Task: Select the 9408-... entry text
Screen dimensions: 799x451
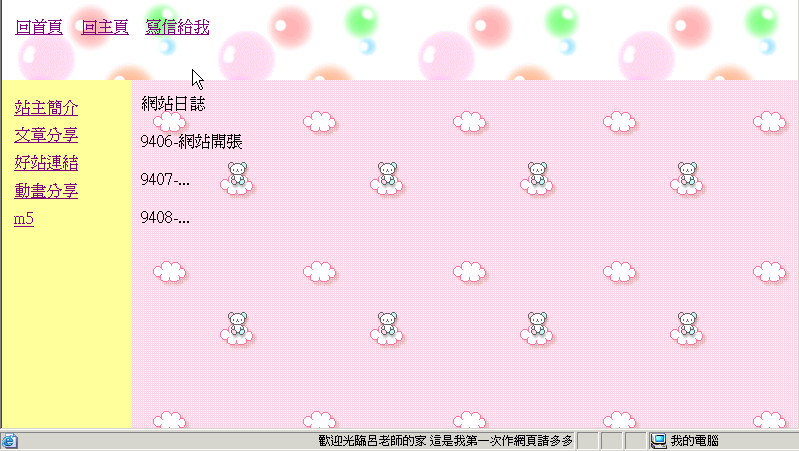Action: pyautogui.click(x=165, y=218)
